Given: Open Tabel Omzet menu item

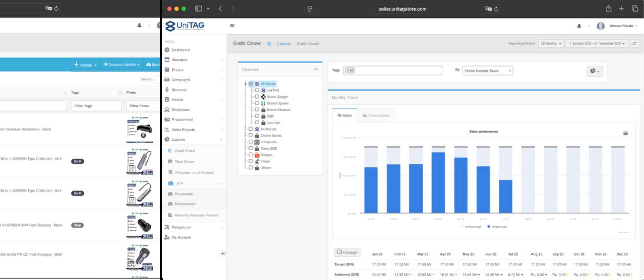Looking at the screenshot, I should tap(184, 162).
